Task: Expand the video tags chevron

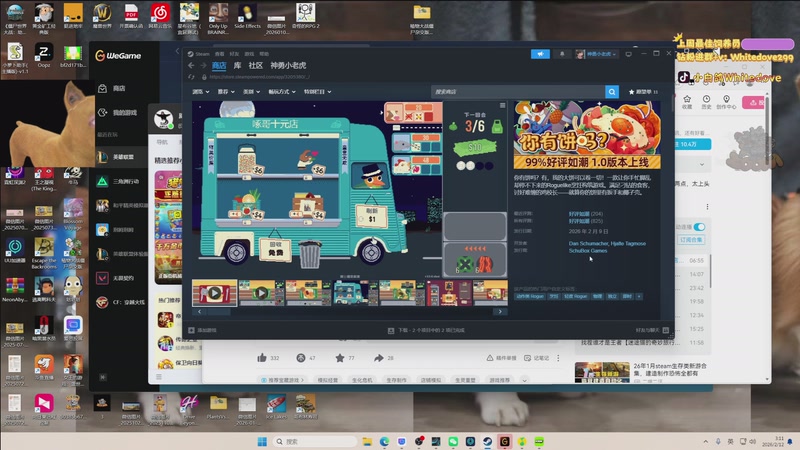Action: [524, 380]
